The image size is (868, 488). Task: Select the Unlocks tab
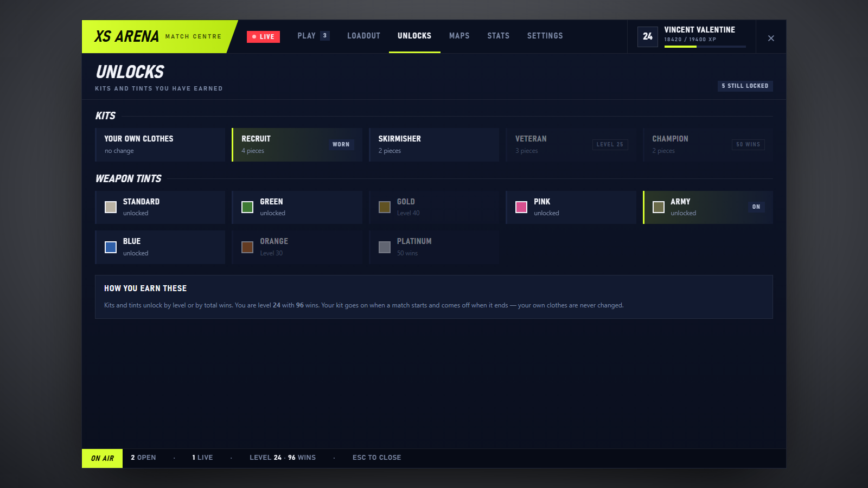414,36
